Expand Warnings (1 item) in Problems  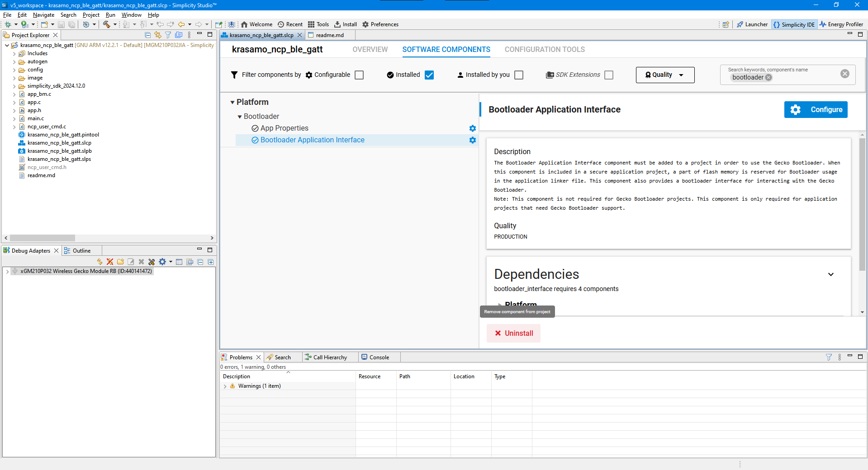225,386
